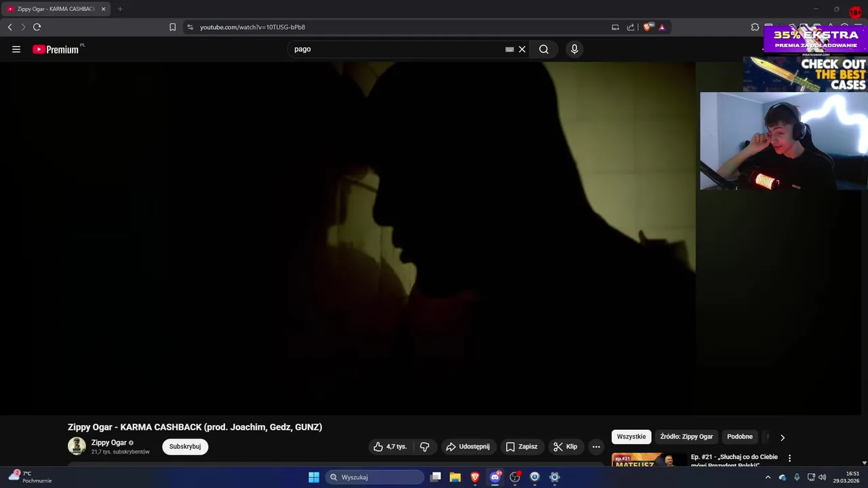Open Discord from the taskbar
This screenshot has height=488, width=868.
[495, 477]
